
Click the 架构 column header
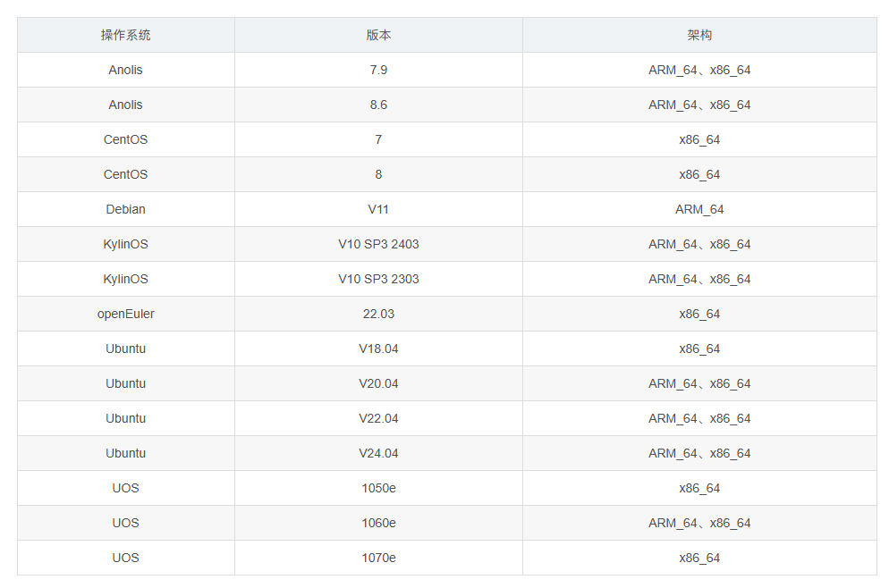coord(699,35)
